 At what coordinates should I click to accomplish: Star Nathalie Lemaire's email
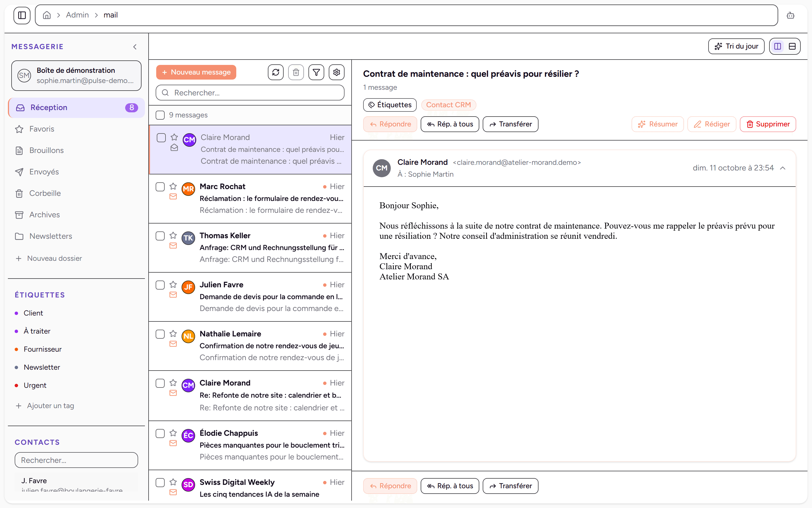(x=173, y=333)
